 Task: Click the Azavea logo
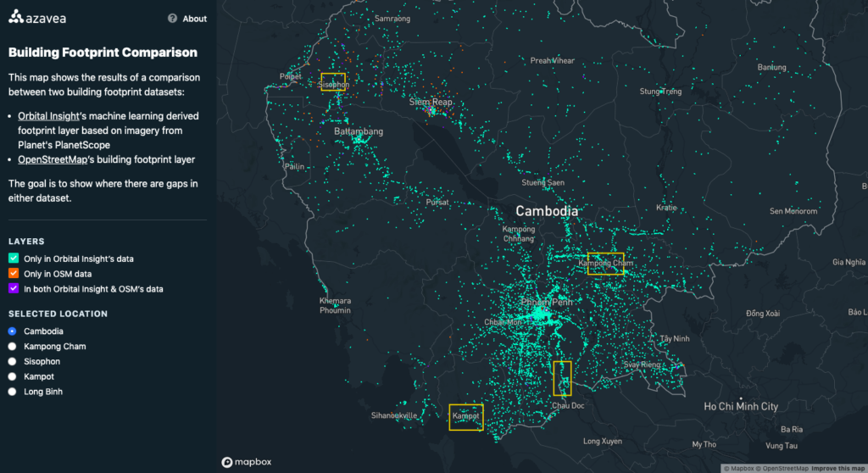point(37,17)
